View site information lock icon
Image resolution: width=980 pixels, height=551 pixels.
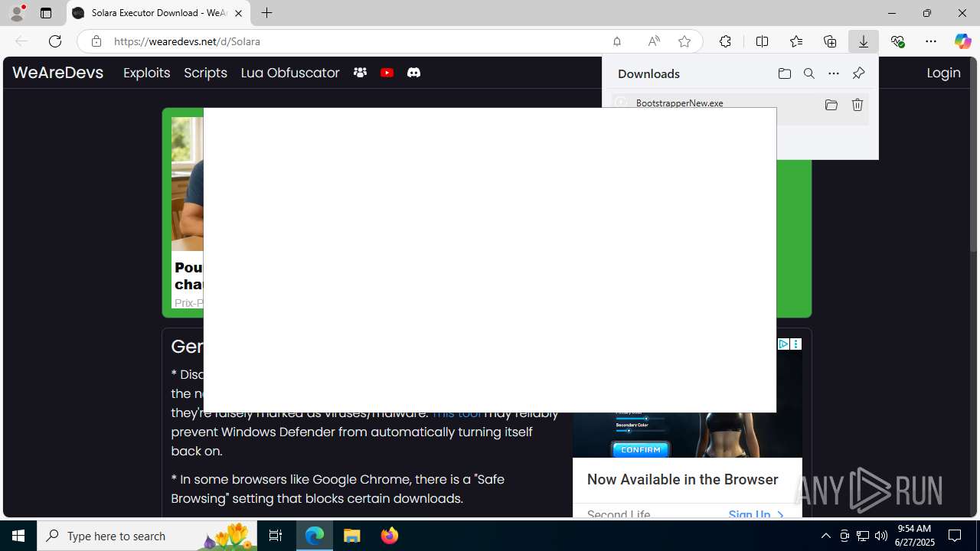point(96,41)
